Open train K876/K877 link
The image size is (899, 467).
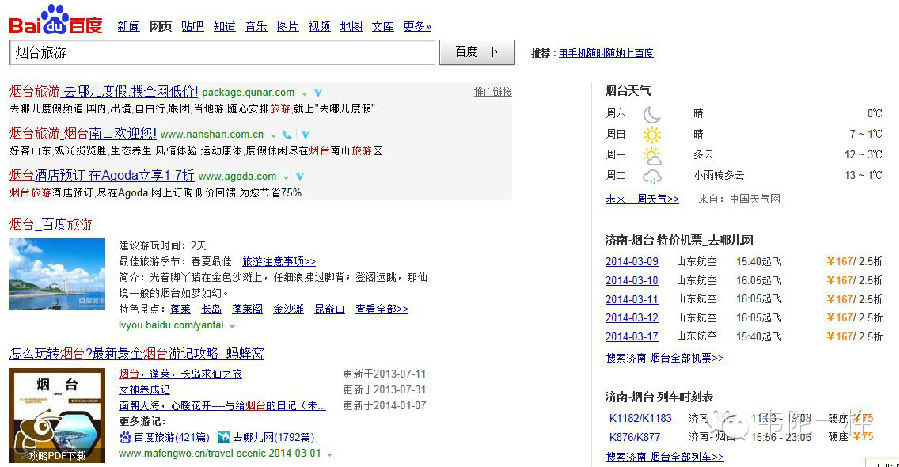[x=634, y=437]
